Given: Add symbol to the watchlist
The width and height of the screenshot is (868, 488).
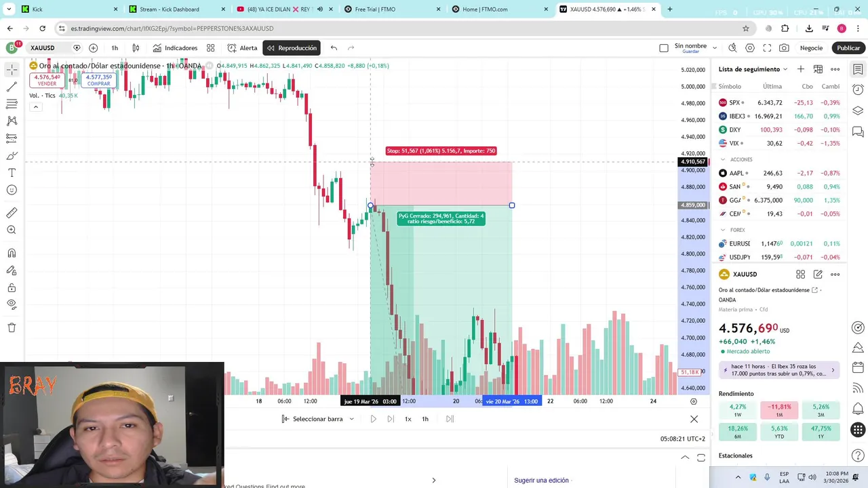Looking at the screenshot, I should (x=801, y=69).
